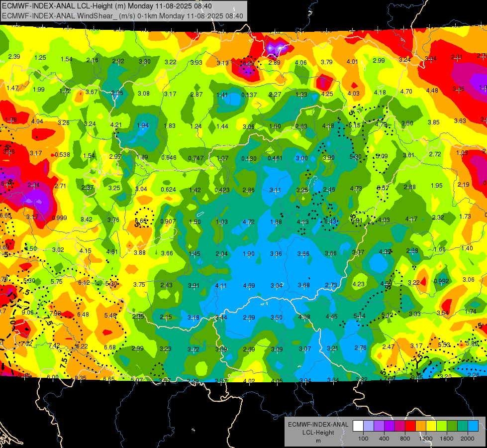Click the bottom-edge value '8.35'
Screen dimensions: 487x448
81,378
